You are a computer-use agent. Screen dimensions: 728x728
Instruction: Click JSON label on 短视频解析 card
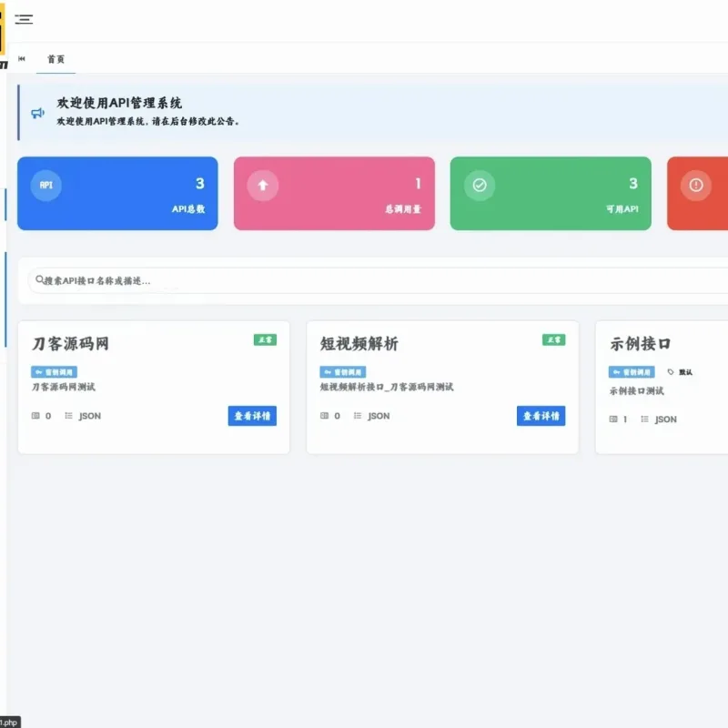point(379,416)
